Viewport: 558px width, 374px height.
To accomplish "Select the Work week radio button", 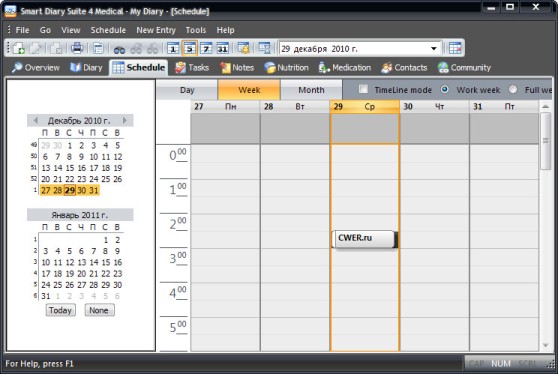I will (444, 89).
